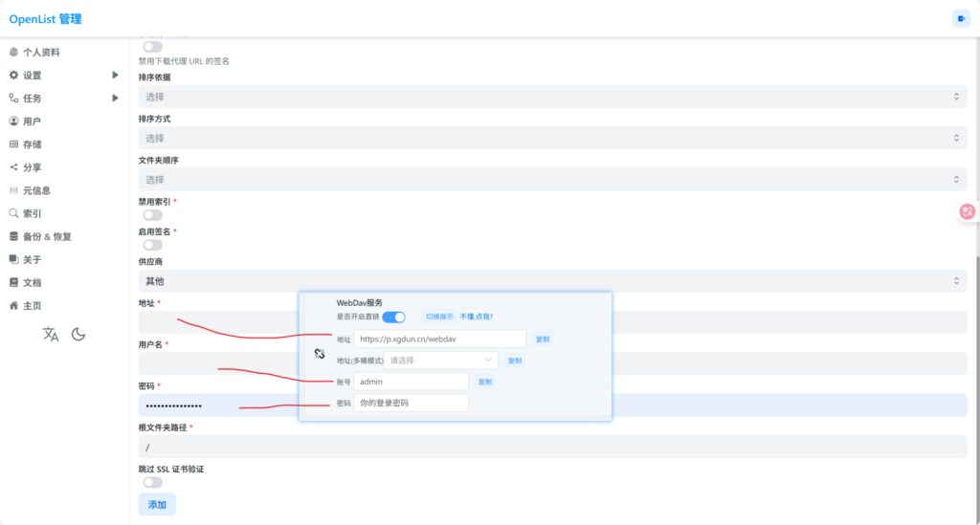
Task: Click the share icon beside 分享
Action: pos(13,167)
